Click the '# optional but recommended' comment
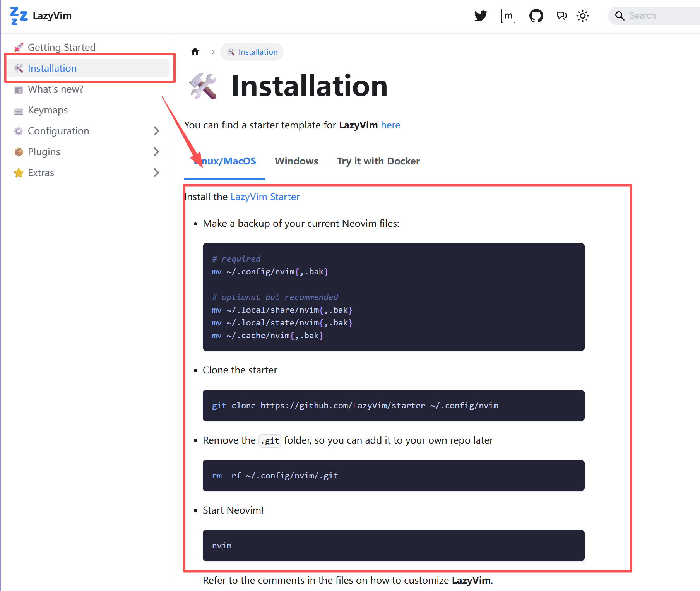The height and width of the screenshot is (591, 700). pyautogui.click(x=275, y=297)
